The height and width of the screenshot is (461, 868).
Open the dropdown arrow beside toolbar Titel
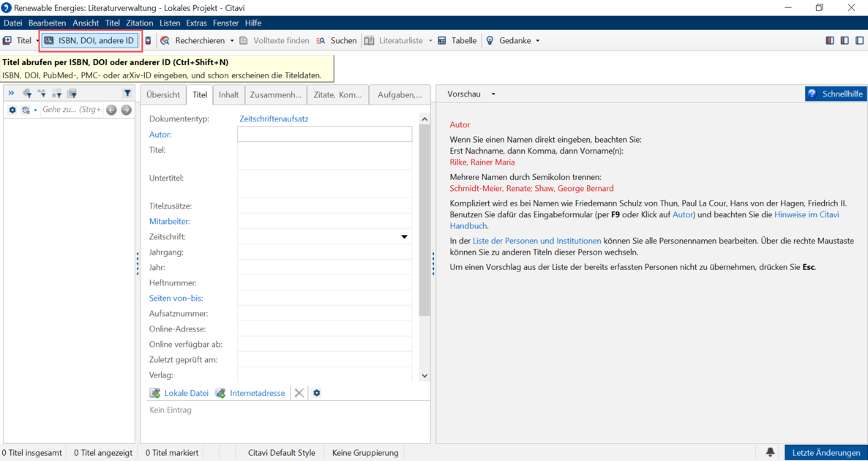pos(37,41)
